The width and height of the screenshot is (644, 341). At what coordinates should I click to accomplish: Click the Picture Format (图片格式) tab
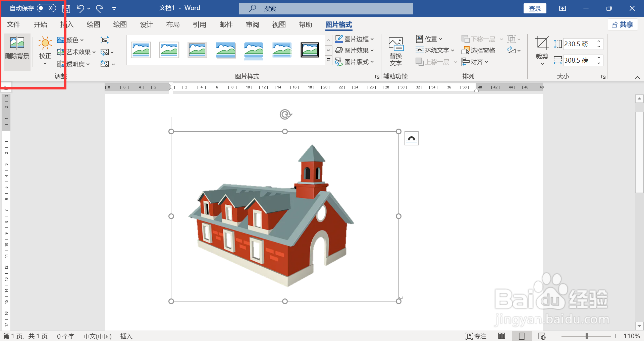click(x=339, y=24)
